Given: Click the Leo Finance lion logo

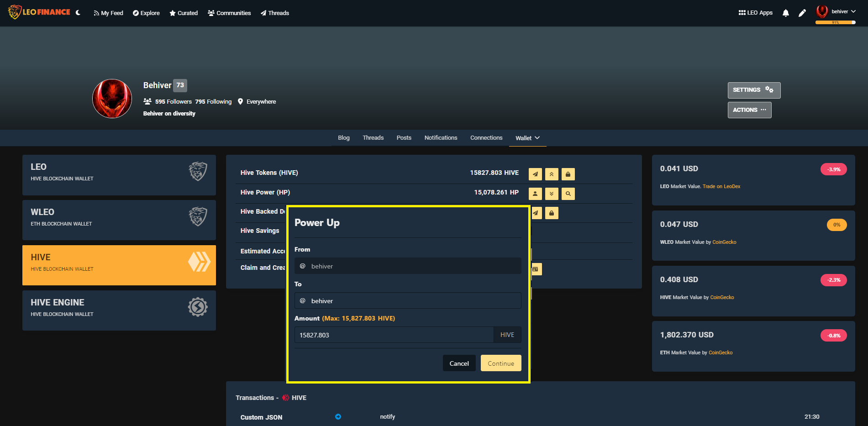Looking at the screenshot, I should pos(39,12).
